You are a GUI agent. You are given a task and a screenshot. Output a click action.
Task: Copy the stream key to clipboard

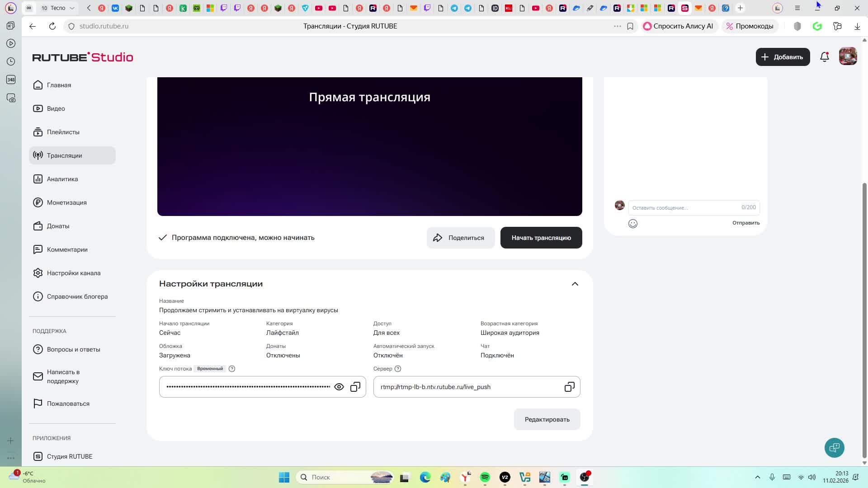(355, 387)
